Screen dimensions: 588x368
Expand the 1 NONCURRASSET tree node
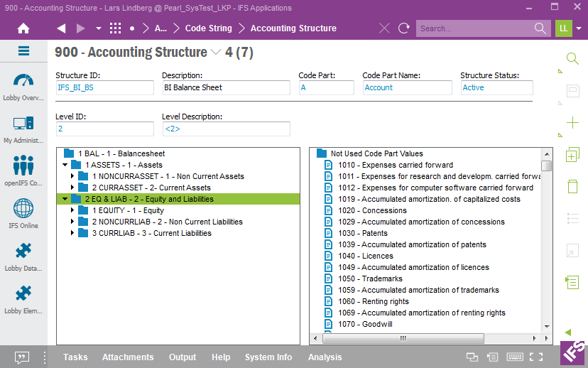(x=72, y=176)
